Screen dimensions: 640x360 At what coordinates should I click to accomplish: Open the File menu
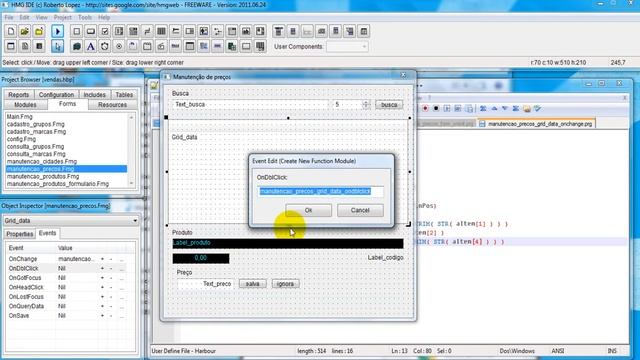9,18
